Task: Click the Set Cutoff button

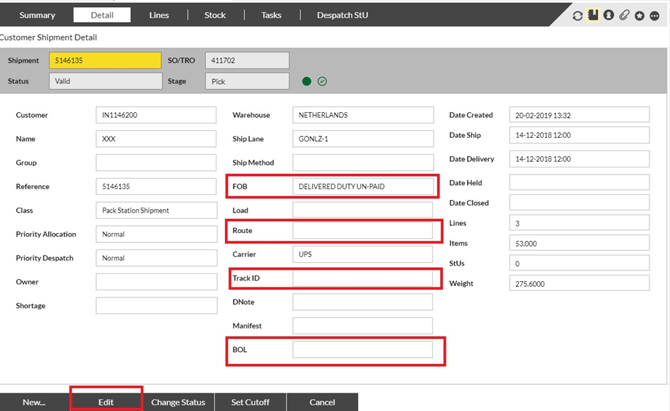Action: (x=251, y=402)
